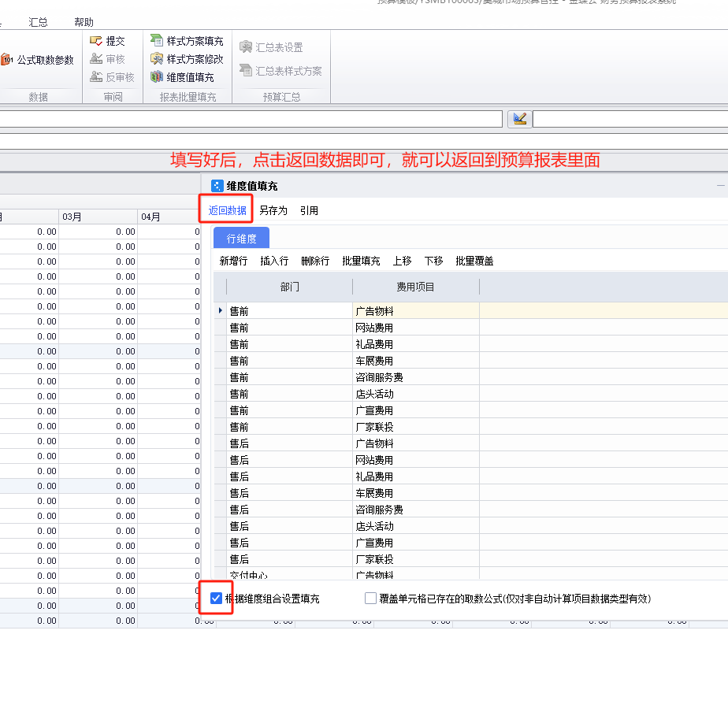The image size is (728, 723).
Task: Click the 审核 audit icon
Action: (96, 58)
